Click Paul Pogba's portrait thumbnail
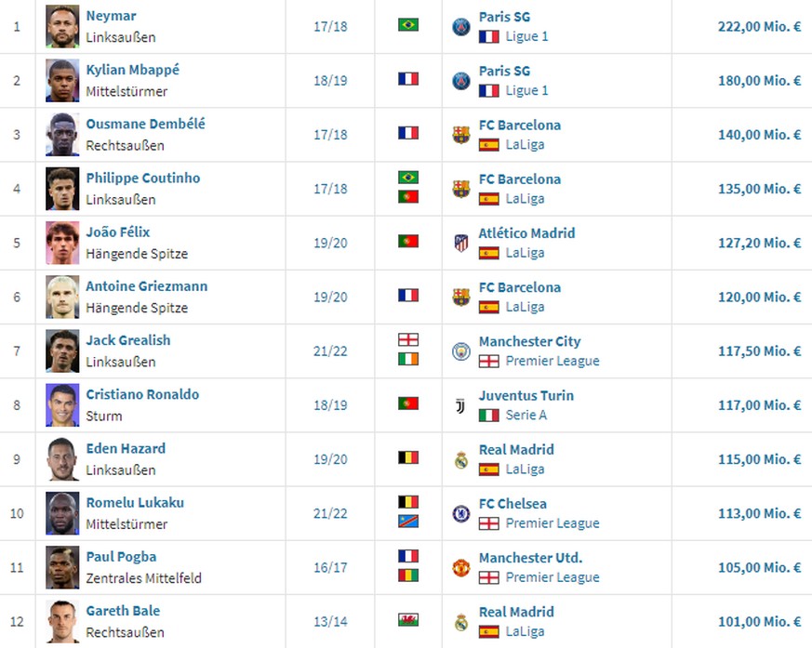The width and height of the screenshot is (812, 648). (62, 567)
